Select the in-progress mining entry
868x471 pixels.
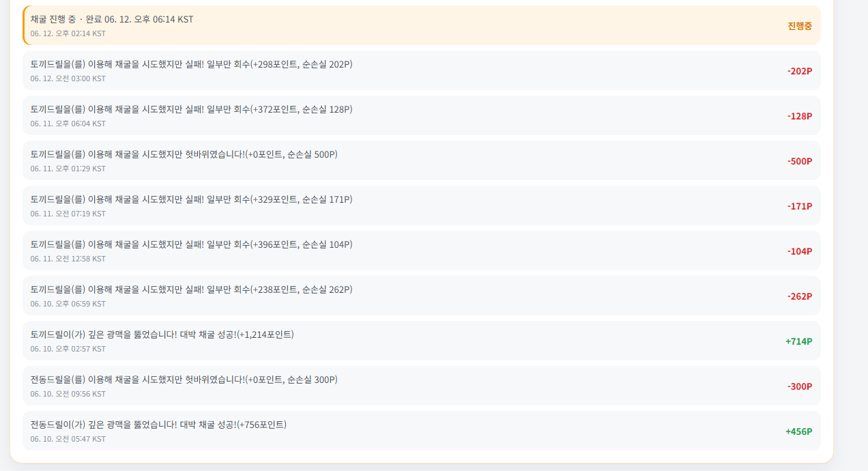coord(422,25)
